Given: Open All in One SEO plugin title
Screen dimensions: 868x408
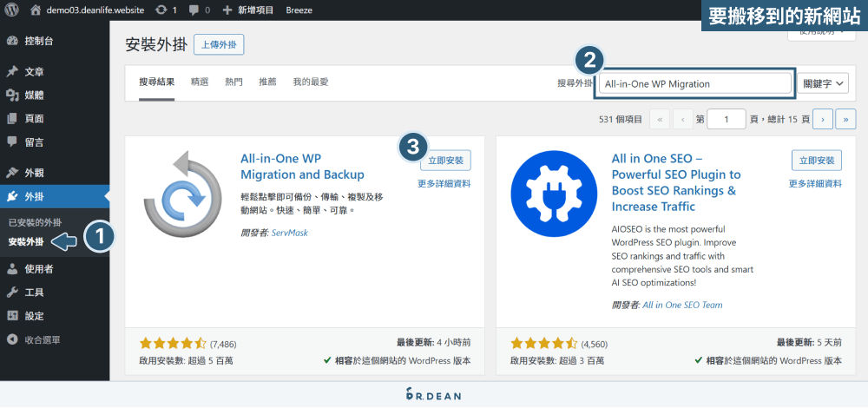Looking at the screenshot, I should pyautogui.click(x=676, y=182).
